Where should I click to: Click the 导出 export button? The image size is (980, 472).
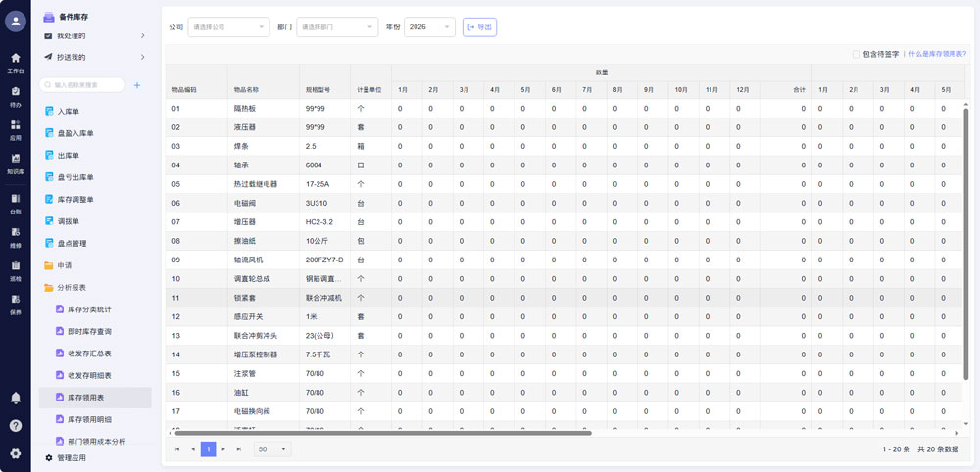479,27
